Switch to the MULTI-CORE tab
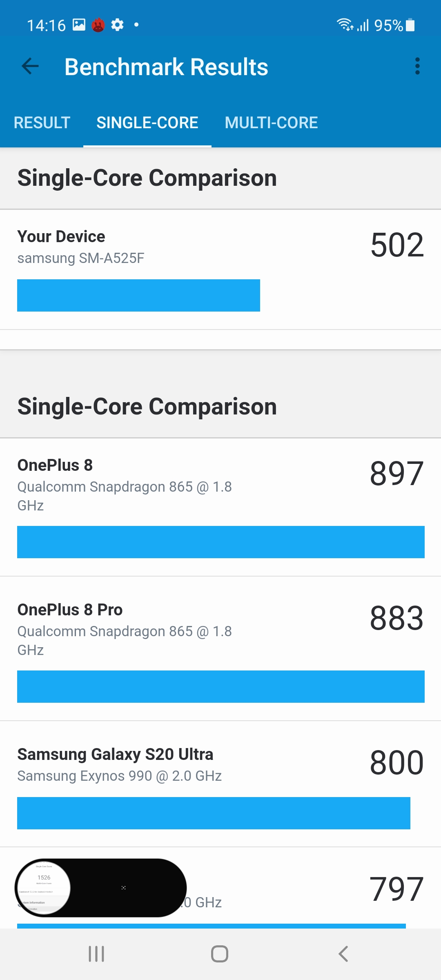This screenshot has height=980, width=441. [271, 122]
